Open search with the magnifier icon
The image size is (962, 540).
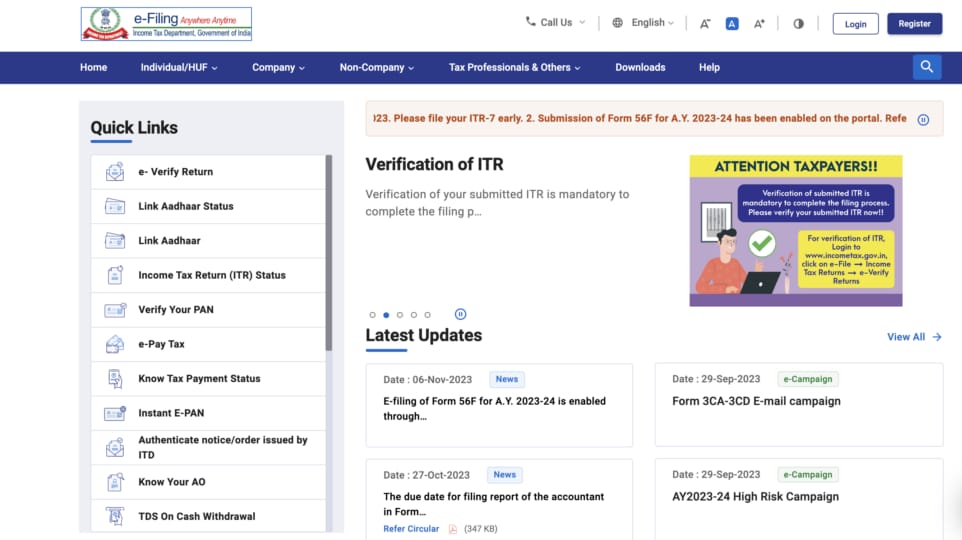click(x=927, y=67)
